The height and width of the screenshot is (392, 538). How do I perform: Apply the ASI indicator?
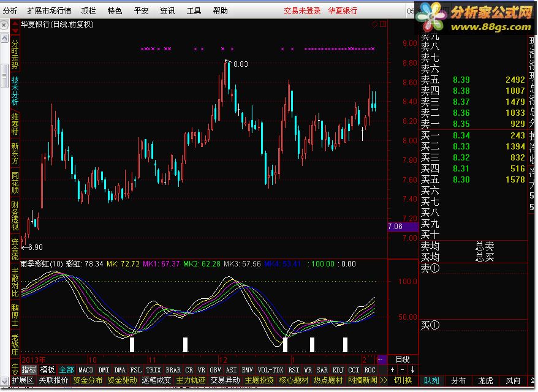click(231, 370)
